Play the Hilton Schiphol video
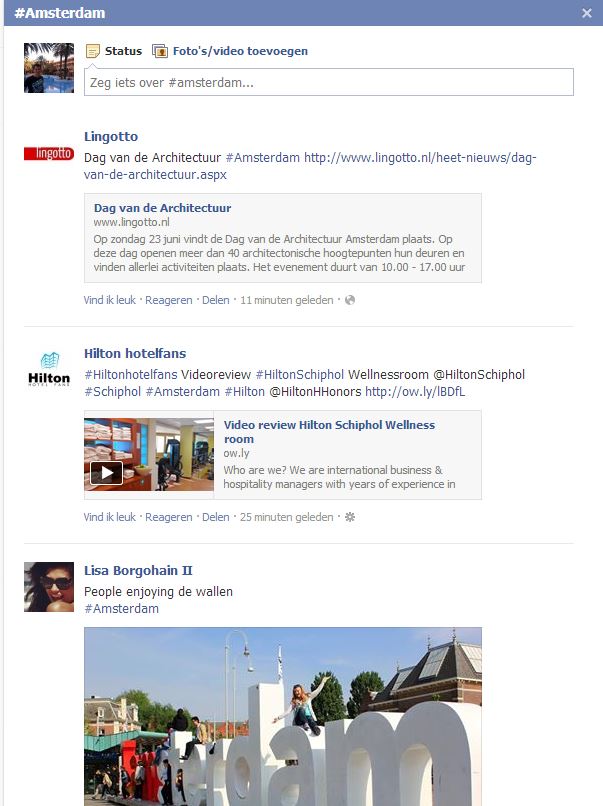This screenshot has width=603, height=806. [106, 473]
